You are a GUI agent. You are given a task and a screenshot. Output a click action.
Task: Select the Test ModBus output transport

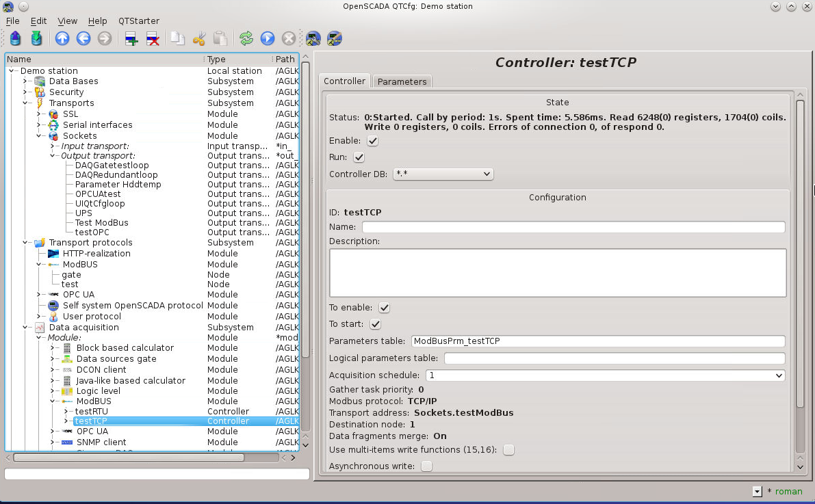101,223
